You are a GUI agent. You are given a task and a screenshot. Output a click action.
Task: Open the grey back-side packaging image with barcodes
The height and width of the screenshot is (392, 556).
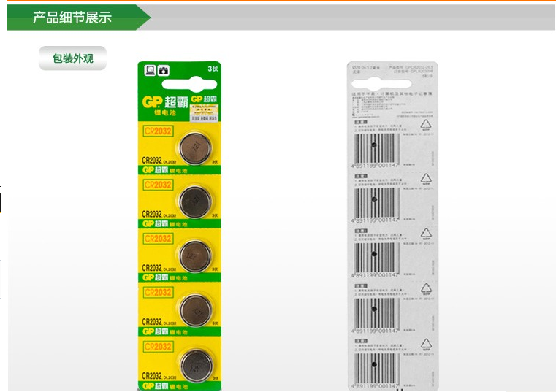pos(393,226)
